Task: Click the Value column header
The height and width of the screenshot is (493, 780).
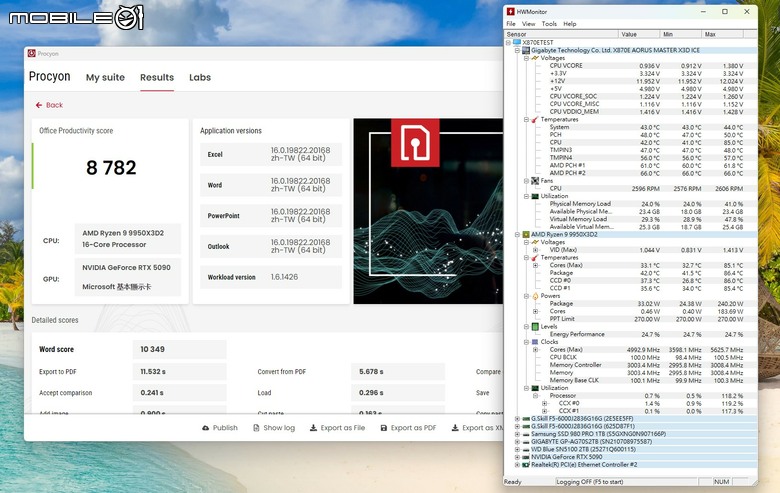Action: point(640,34)
